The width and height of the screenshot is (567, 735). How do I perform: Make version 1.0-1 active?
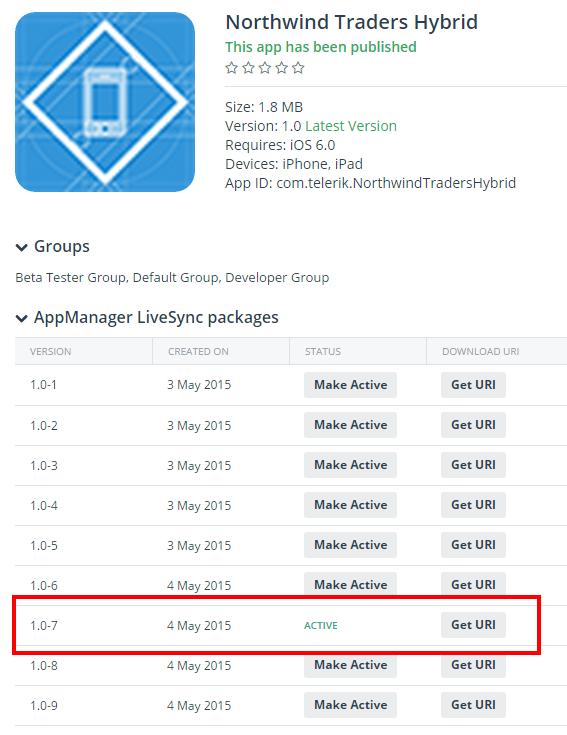[x=351, y=385]
